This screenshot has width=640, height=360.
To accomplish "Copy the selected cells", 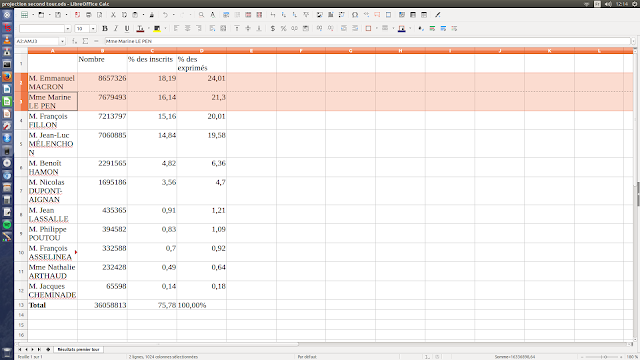I will click(124, 15).
